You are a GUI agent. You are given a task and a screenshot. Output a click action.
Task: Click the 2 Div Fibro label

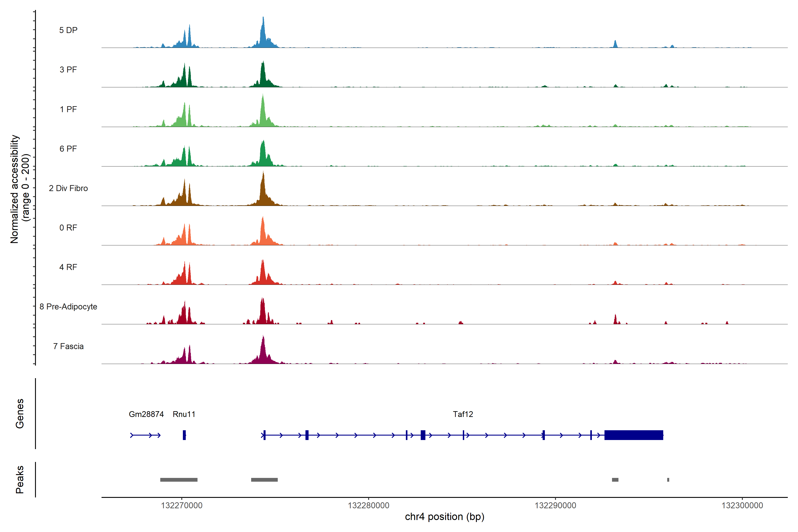pyautogui.click(x=68, y=188)
